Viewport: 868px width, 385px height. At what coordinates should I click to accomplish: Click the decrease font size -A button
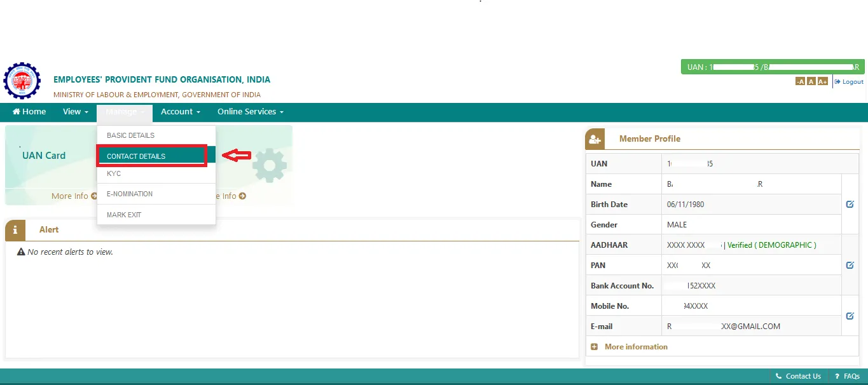800,81
